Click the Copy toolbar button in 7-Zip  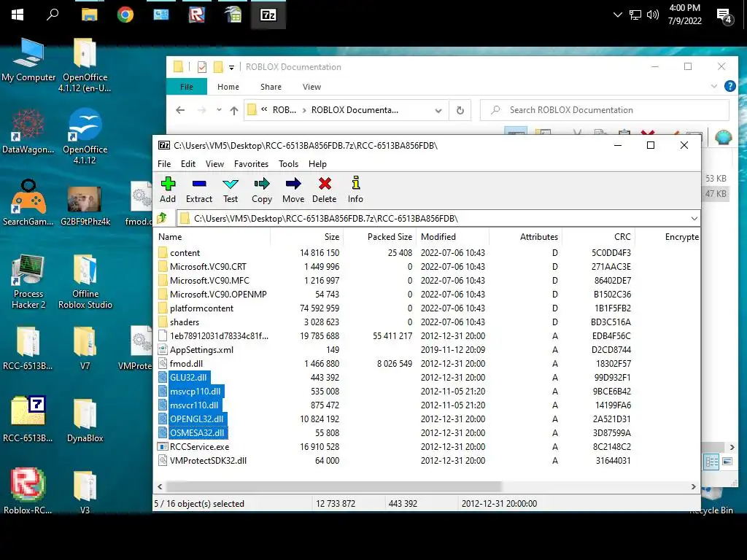262,190
